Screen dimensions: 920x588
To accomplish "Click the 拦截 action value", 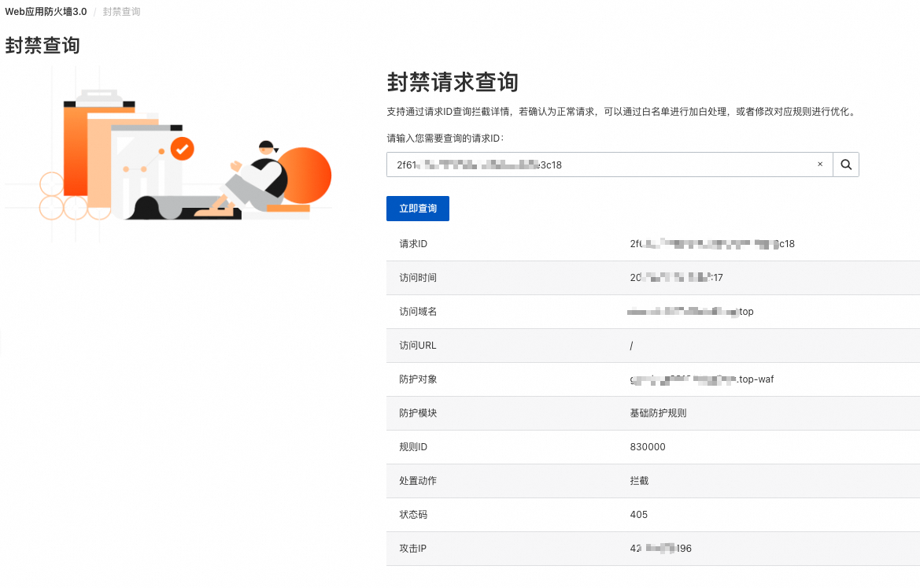I will (x=639, y=481).
